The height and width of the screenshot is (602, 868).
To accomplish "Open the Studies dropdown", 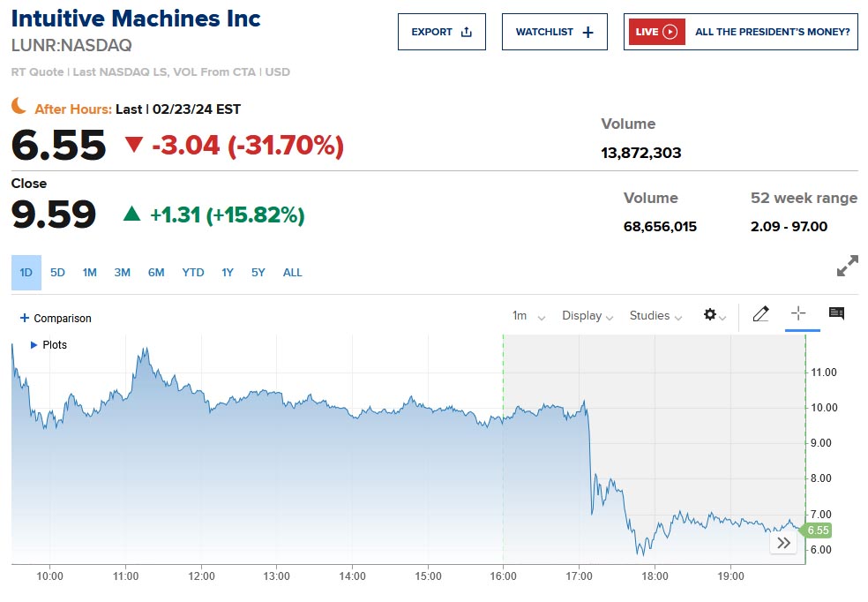I will click(x=655, y=316).
